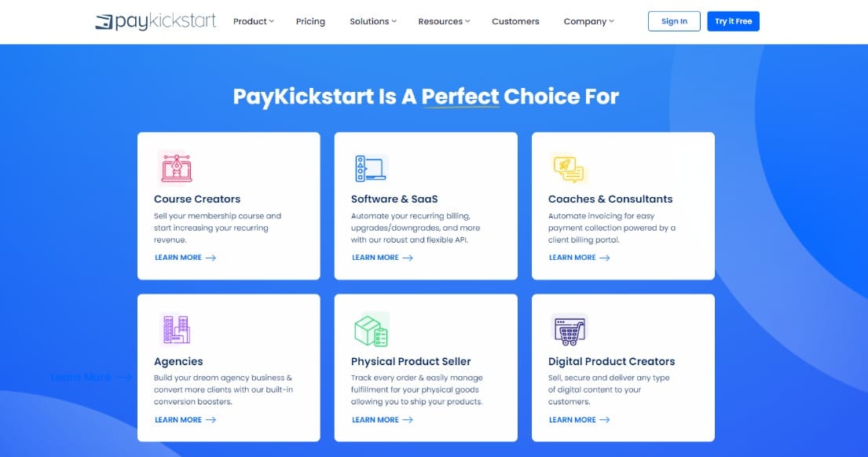Image resolution: width=868 pixels, height=457 pixels.
Task: Click the Try it Free button
Action: [x=733, y=21]
